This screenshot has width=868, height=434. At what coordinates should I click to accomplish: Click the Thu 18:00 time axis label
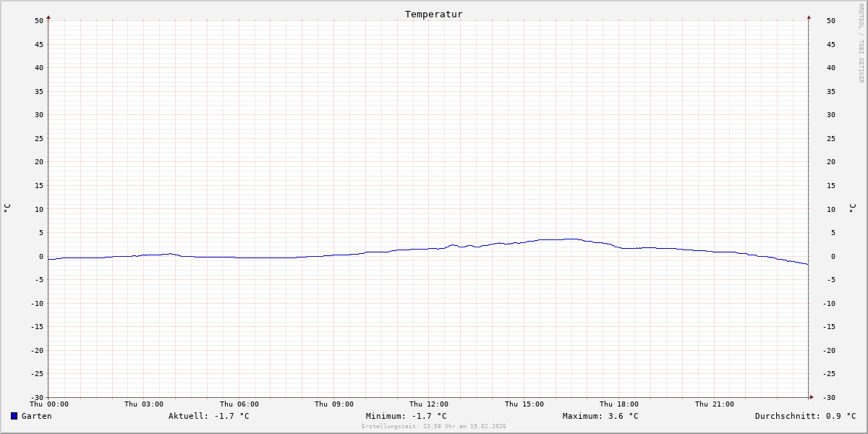click(x=619, y=404)
